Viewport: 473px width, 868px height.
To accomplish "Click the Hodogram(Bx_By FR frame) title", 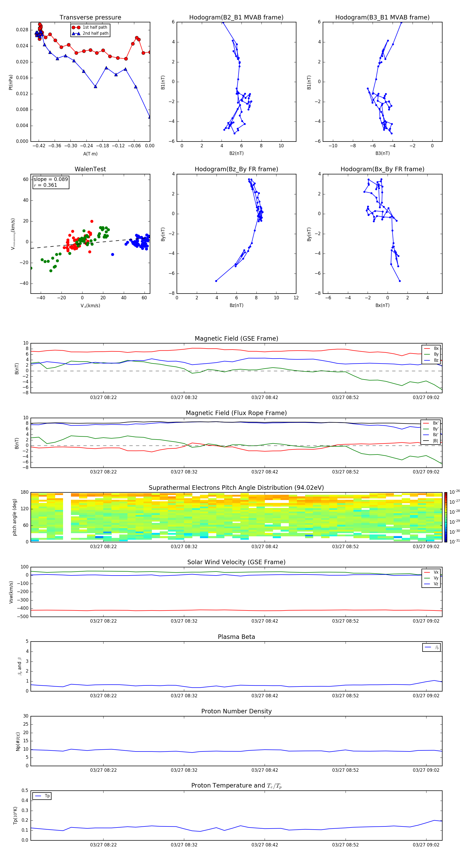I will pos(382,169).
